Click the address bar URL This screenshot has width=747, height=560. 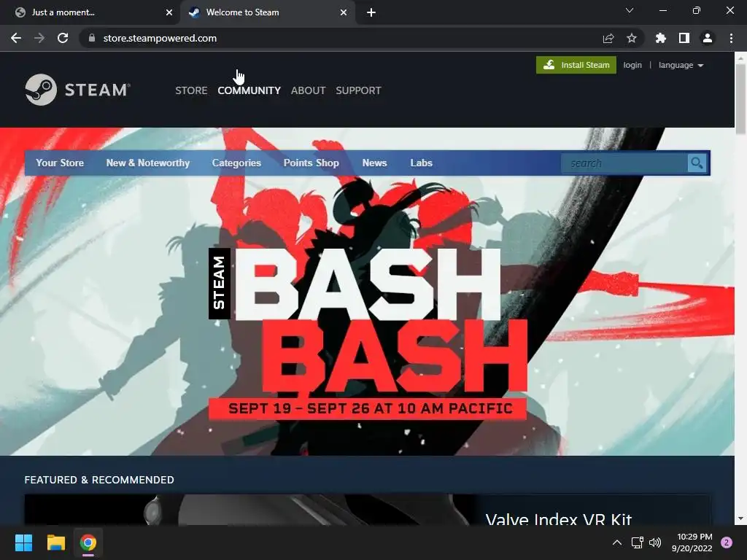click(x=160, y=38)
